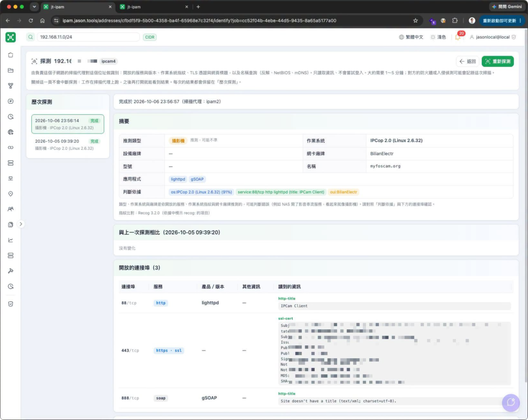Reload the page in the browser
This screenshot has width=528, height=420.
pos(30,21)
